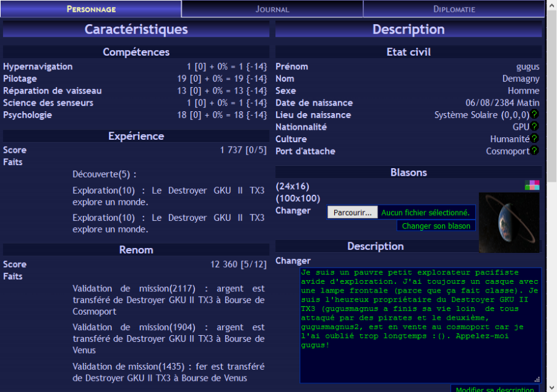Click the 100x100 planet blason image
557x392 pixels.
pos(509,223)
